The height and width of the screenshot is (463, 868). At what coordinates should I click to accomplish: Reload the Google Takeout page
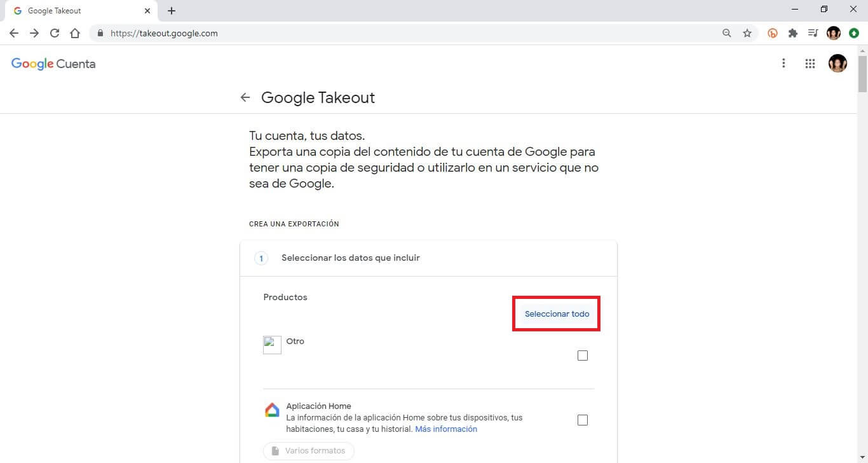pos(55,33)
